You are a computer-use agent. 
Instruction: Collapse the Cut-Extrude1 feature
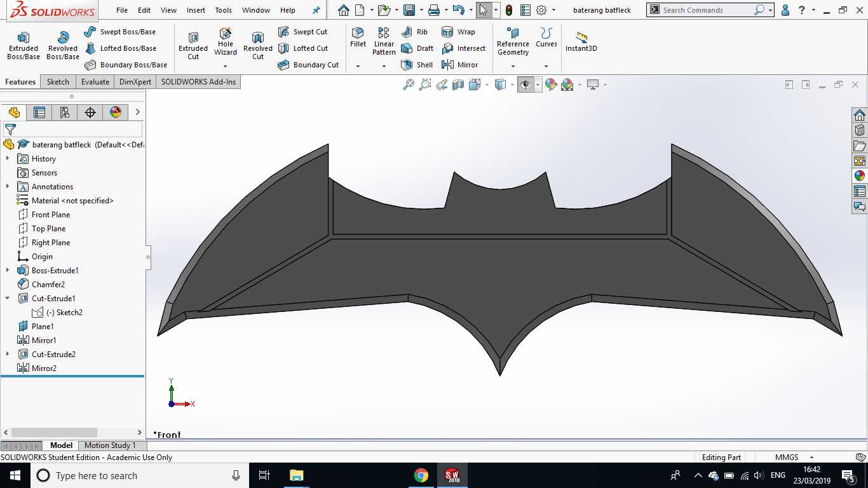pyautogui.click(x=8, y=299)
